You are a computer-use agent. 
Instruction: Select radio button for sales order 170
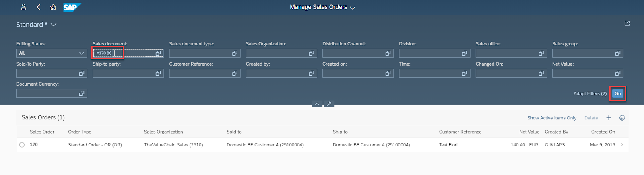[22, 145]
